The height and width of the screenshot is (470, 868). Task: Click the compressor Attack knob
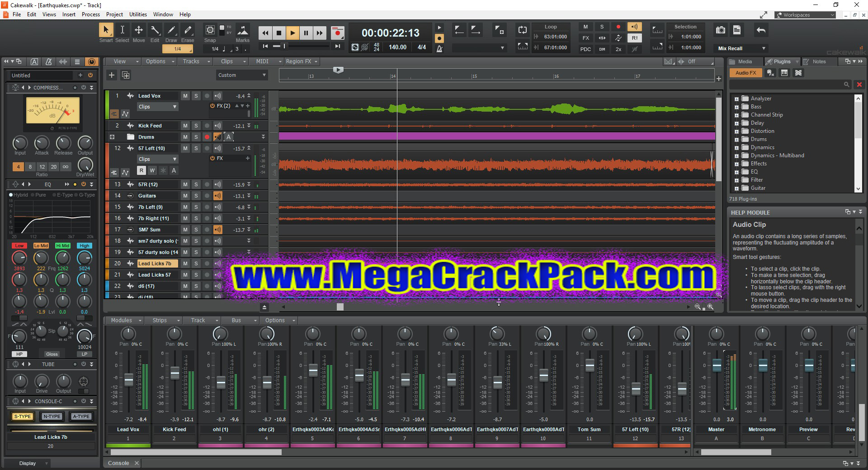[x=42, y=143]
